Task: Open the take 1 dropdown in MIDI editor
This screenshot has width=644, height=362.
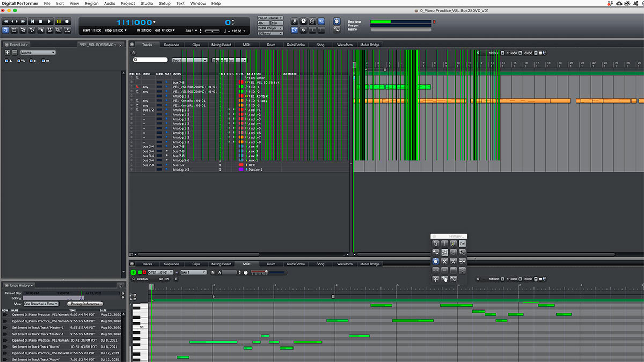Action: click(193, 272)
